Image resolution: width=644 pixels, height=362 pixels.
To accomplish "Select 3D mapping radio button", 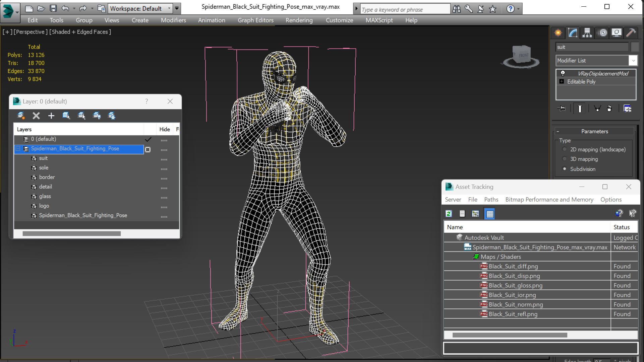I will (565, 159).
